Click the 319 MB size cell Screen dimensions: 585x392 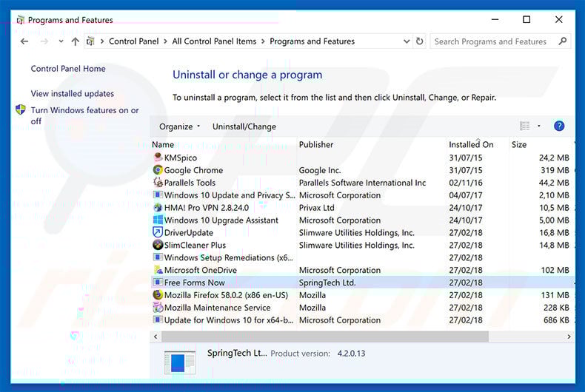coord(555,170)
